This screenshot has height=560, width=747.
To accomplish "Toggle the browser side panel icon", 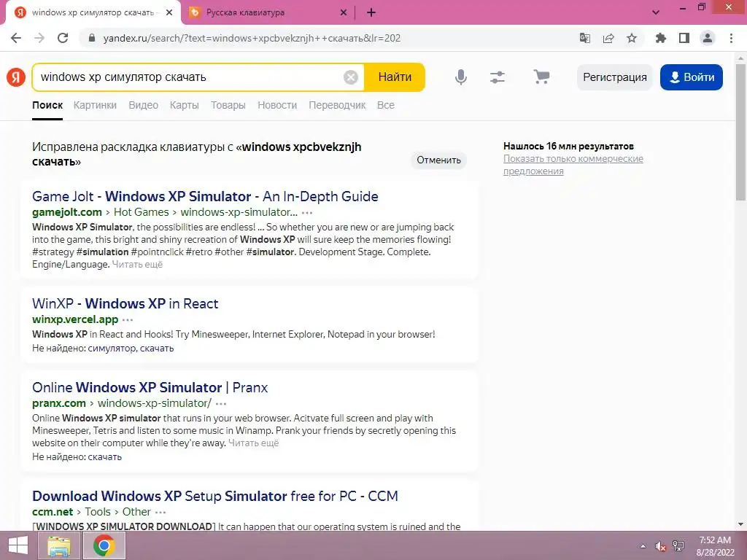I will (x=684, y=38).
